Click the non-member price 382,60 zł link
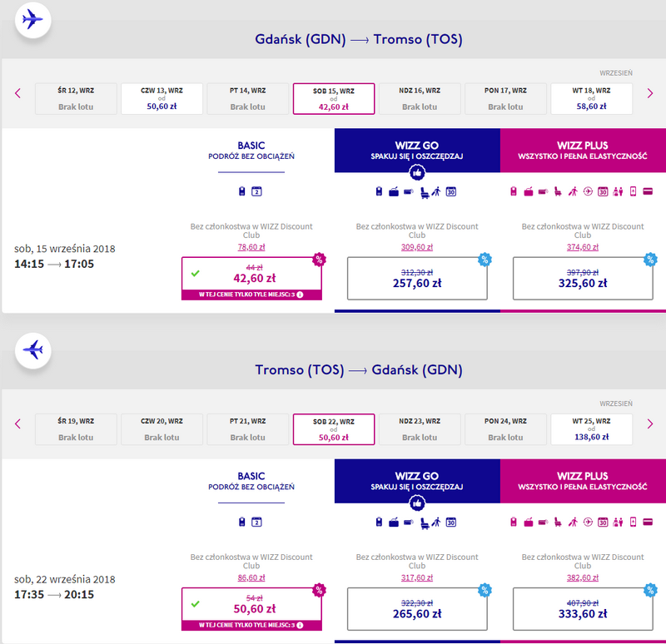This screenshot has width=666, height=644. (583, 577)
